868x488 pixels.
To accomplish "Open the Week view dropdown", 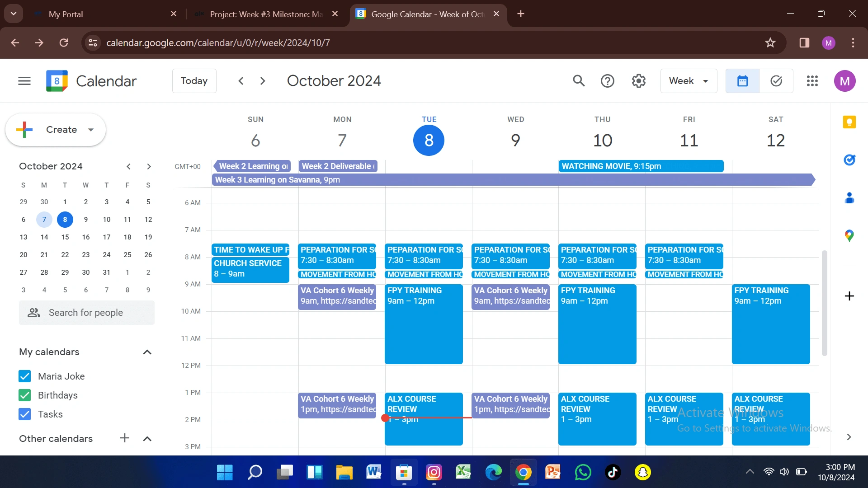I will pos(688,81).
